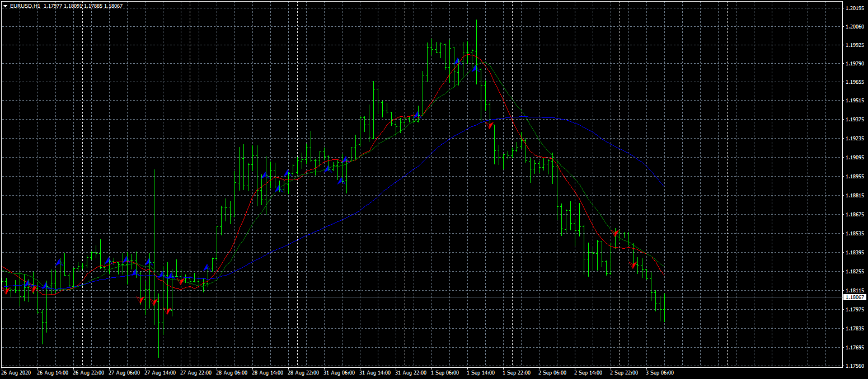This screenshot has height=379, width=868.
Task: Select the current price label 1.18067
Action: (855, 297)
